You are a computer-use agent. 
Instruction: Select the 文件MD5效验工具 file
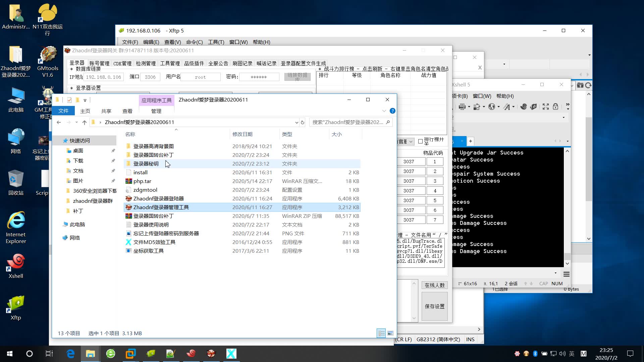[242, 242]
